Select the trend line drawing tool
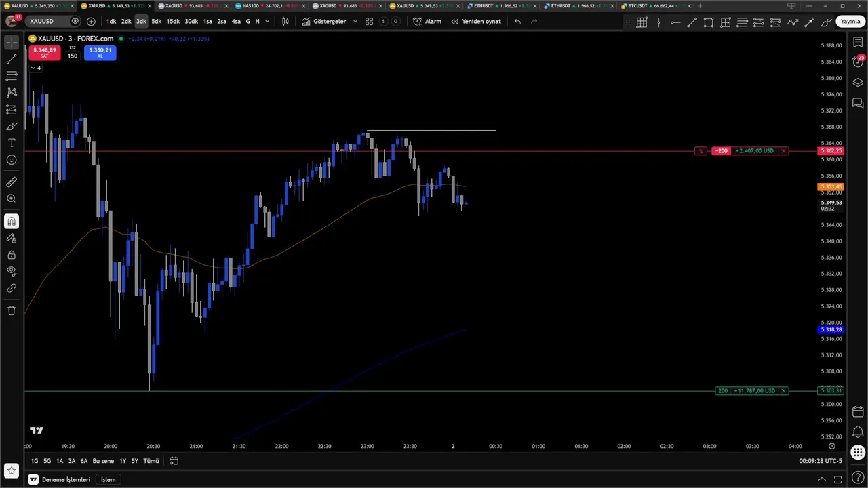 tap(12, 59)
